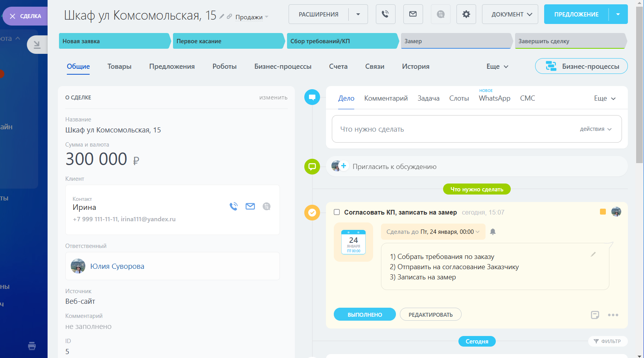Toggle the task reminder bell icon

[x=493, y=232]
